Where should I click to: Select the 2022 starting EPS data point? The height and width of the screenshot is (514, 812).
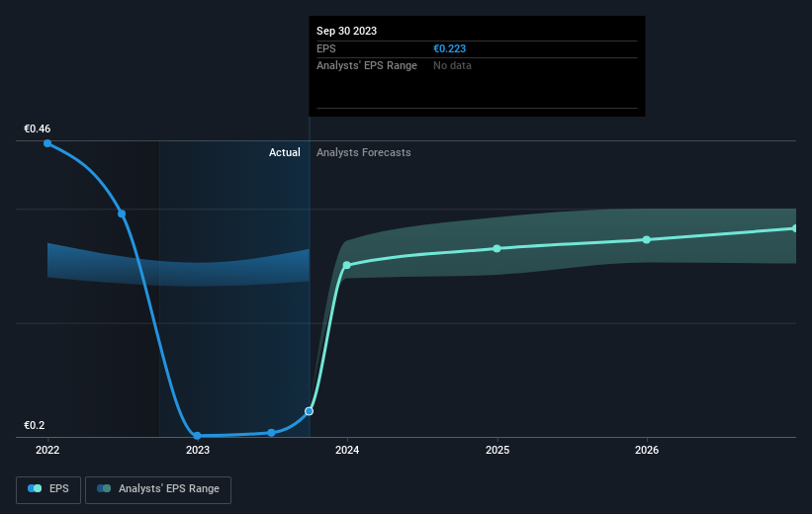click(x=47, y=143)
